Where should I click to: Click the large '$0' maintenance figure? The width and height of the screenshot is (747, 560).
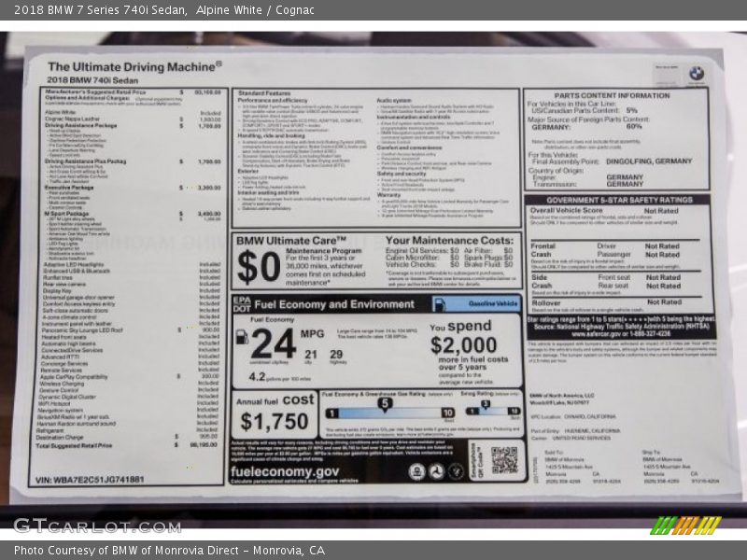pyautogui.click(x=259, y=267)
